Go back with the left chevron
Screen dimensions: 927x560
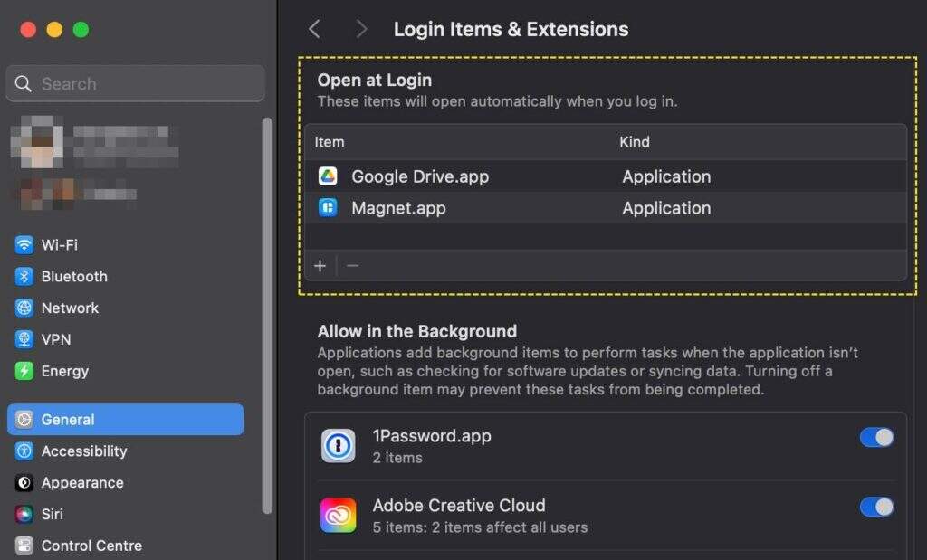[x=314, y=29]
